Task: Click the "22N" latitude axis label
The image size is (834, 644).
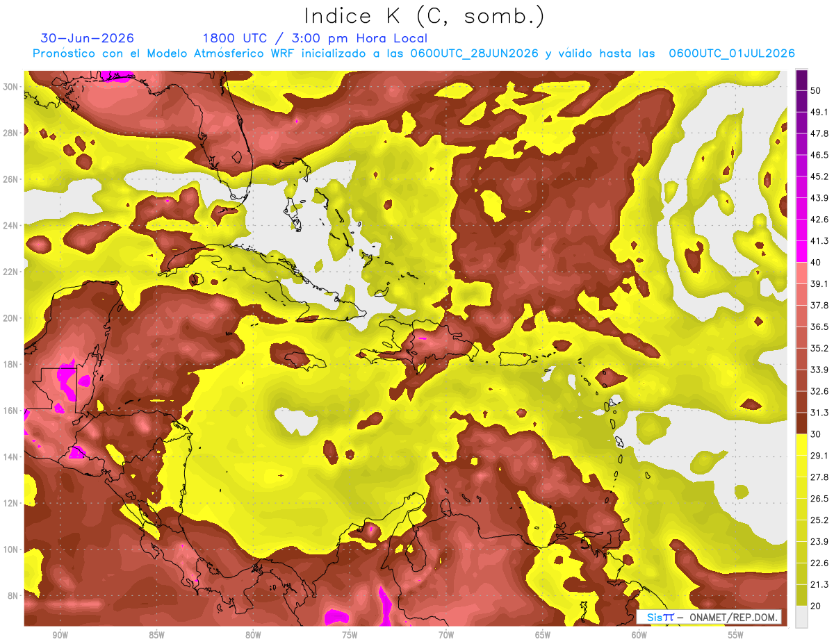Action: (x=11, y=272)
